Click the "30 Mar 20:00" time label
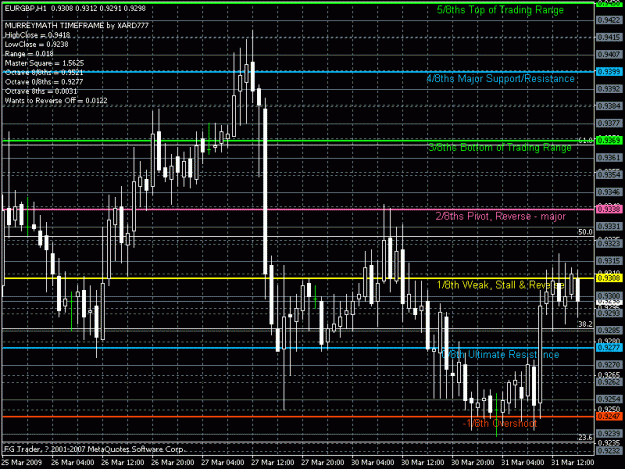Image resolution: width=625 pixels, height=469 pixels. pos(473,463)
